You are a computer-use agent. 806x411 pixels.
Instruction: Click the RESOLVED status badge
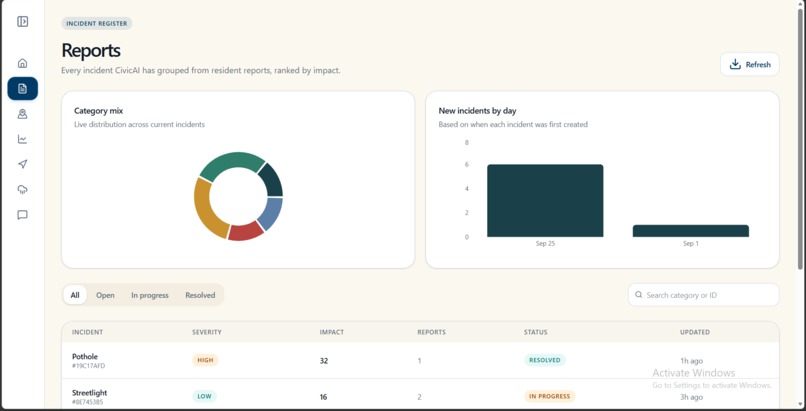click(545, 360)
